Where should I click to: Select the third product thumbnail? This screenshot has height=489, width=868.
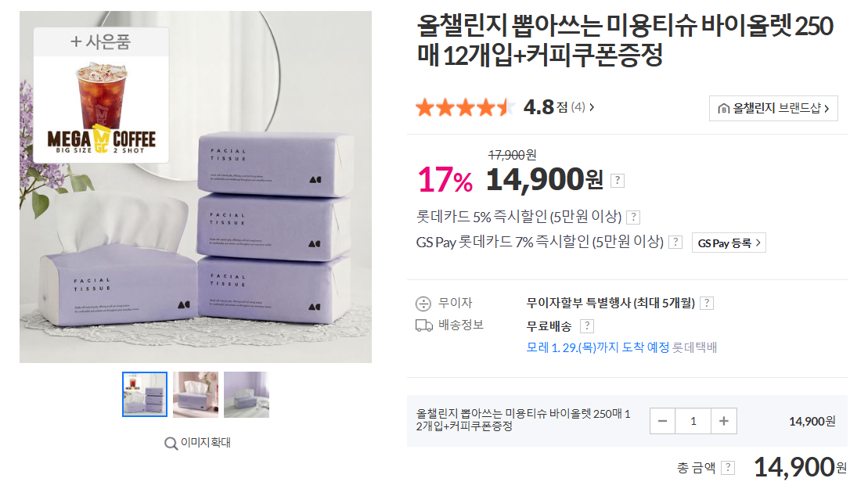pos(247,394)
